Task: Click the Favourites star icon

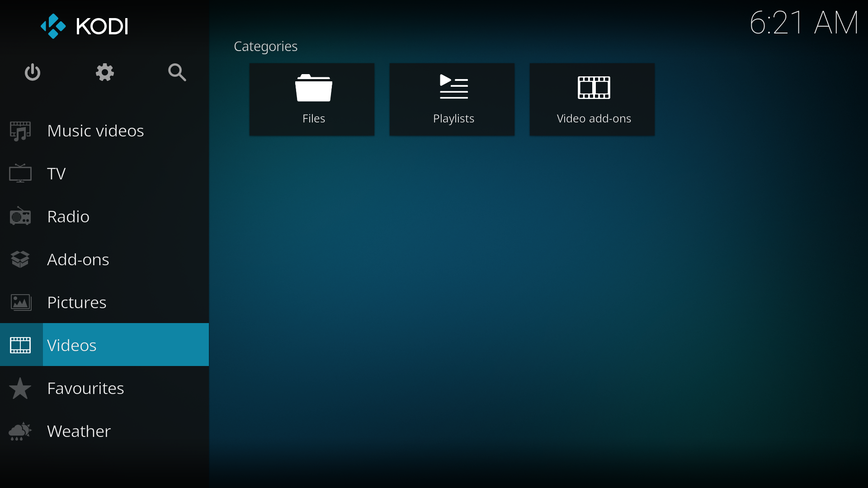Action: 20,388
